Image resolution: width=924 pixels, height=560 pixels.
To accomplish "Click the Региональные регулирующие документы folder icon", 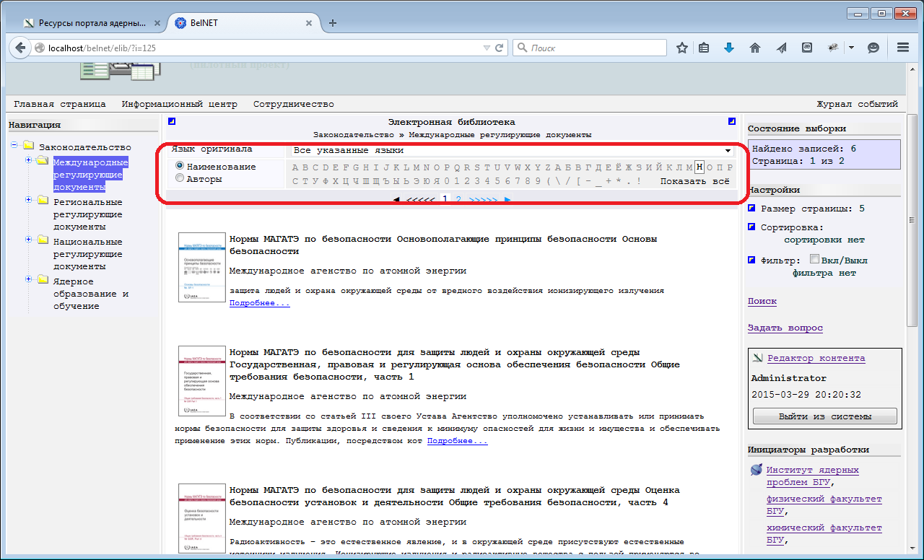I will [43, 201].
